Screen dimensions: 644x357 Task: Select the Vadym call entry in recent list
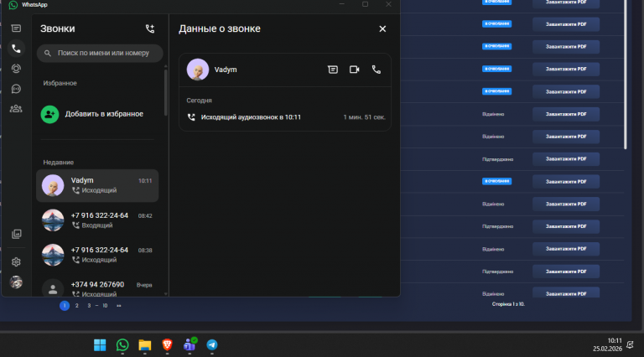click(97, 185)
